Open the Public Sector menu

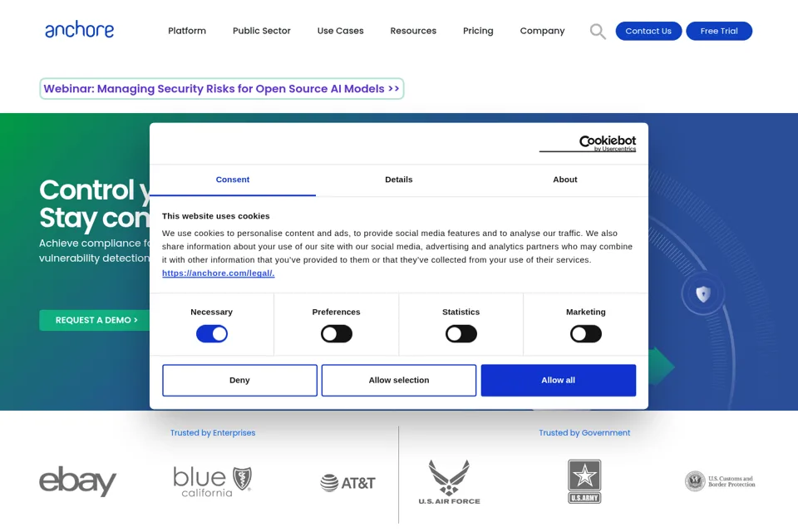262,31
